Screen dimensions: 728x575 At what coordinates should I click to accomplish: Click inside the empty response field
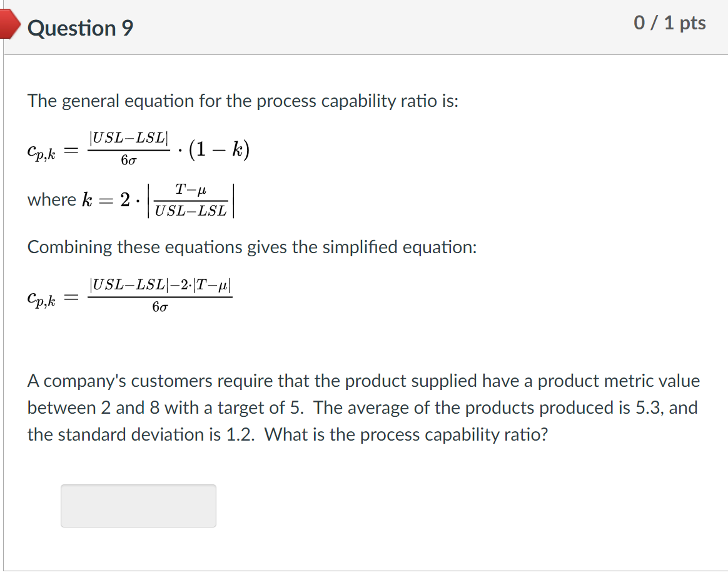(138, 506)
